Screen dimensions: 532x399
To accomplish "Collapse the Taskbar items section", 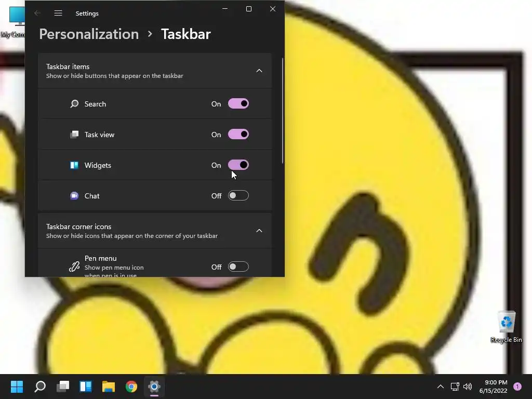I will coord(259,71).
